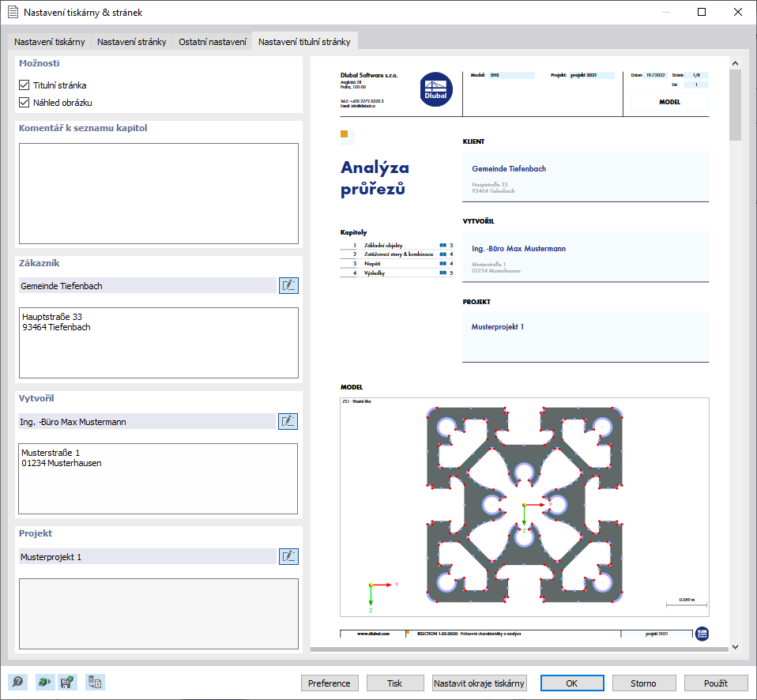This screenshot has width=757, height=700.
Task: Click the Tisk button
Action: click(x=395, y=683)
